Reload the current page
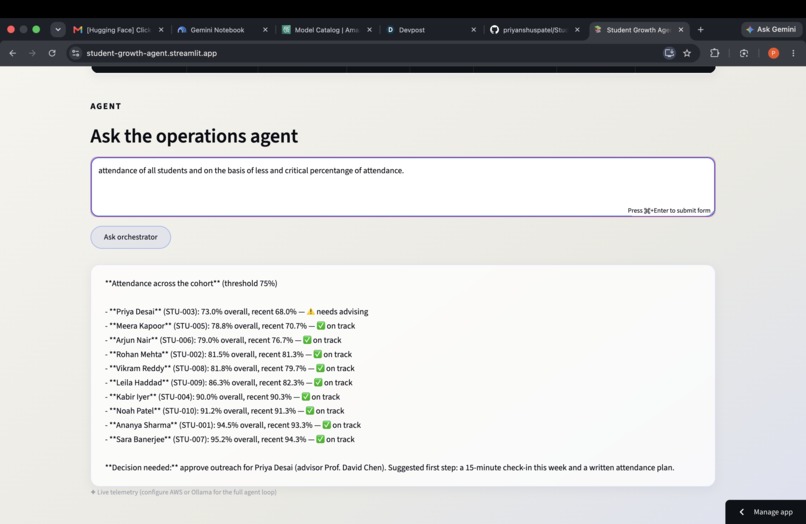This screenshot has height=524, width=806. 52,53
